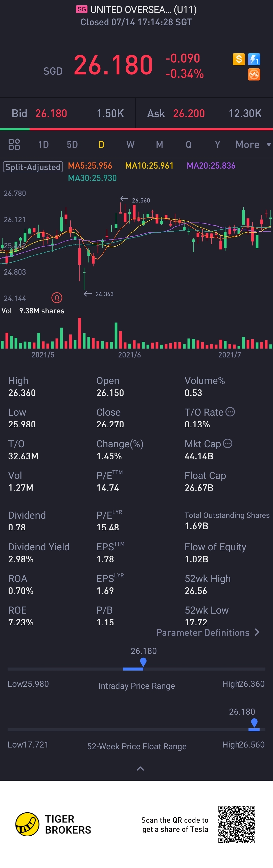This screenshot has height=868, width=273.
Task: Collapse the details panel with up chevron
Action: click(140, 769)
